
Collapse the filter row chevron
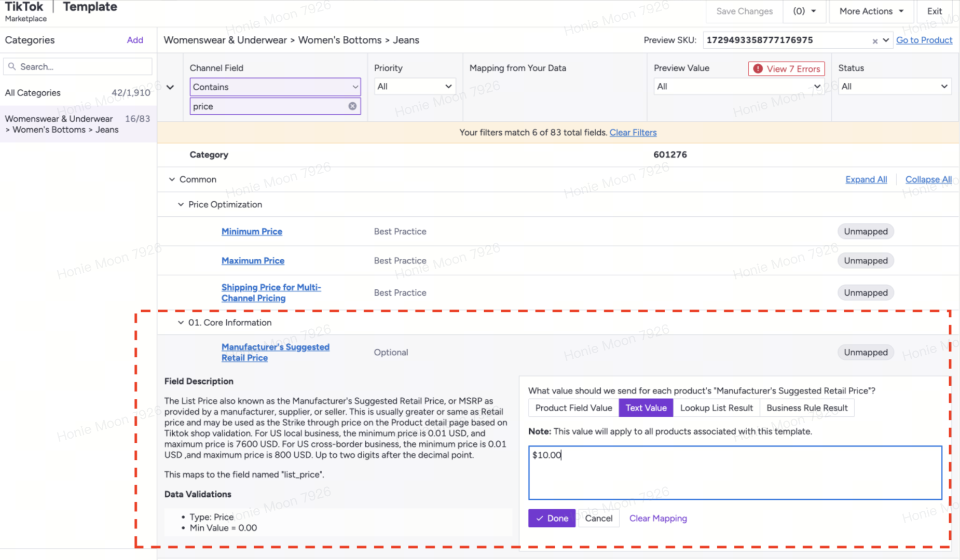[170, 87]
